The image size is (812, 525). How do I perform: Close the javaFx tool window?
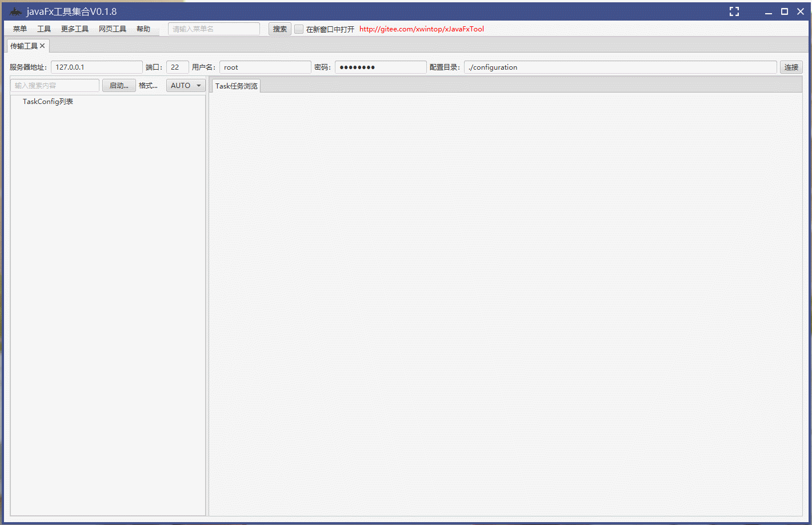801,11
